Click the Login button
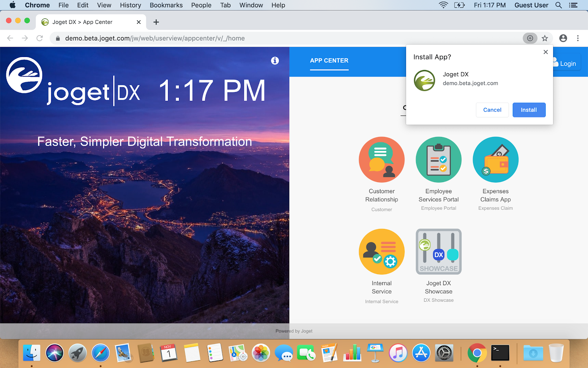The height and width of the screenshot is (368, 588). tap(567, 63)
